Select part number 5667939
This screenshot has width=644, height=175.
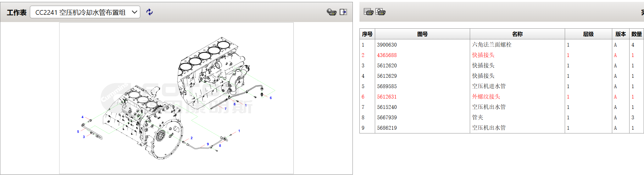click(387, 117)
